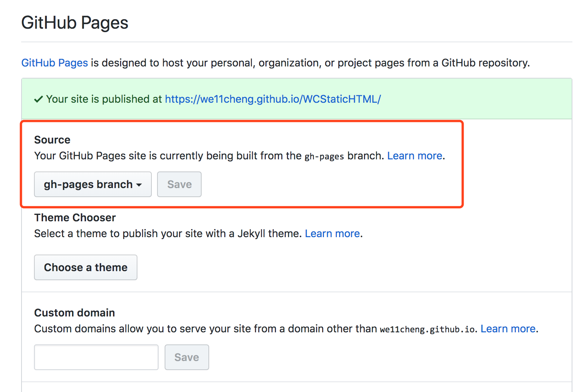Click the GitHub Pages page heading

75,23
